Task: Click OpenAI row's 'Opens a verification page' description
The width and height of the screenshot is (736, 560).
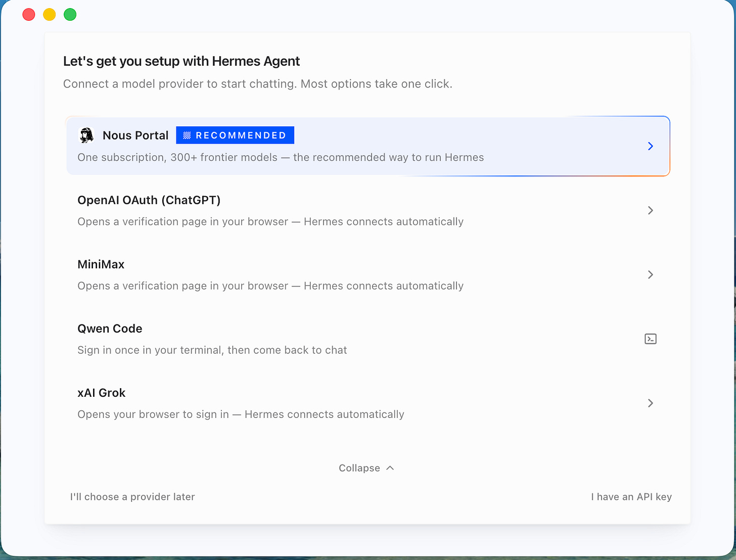Action: click(x=270, y=221)
